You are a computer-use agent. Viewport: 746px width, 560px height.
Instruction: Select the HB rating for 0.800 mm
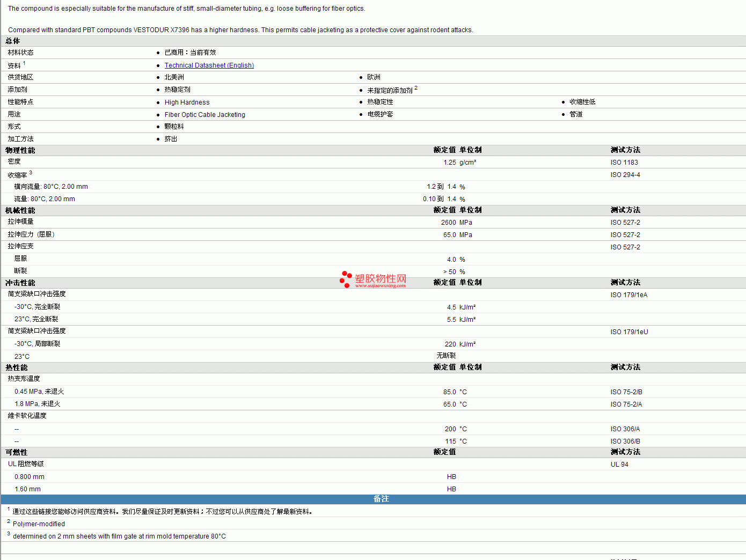(x=452, y=477)
